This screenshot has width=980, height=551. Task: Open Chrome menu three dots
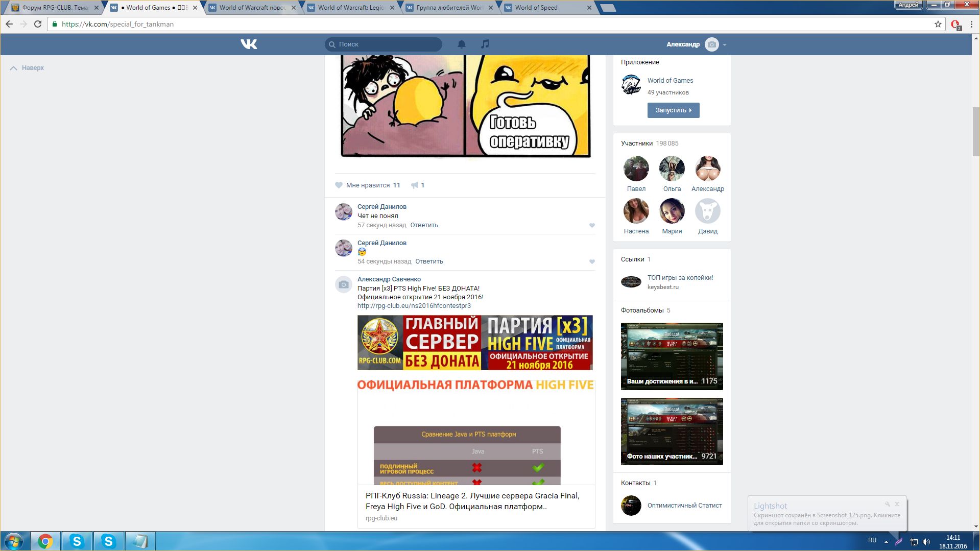coord(971,24)
